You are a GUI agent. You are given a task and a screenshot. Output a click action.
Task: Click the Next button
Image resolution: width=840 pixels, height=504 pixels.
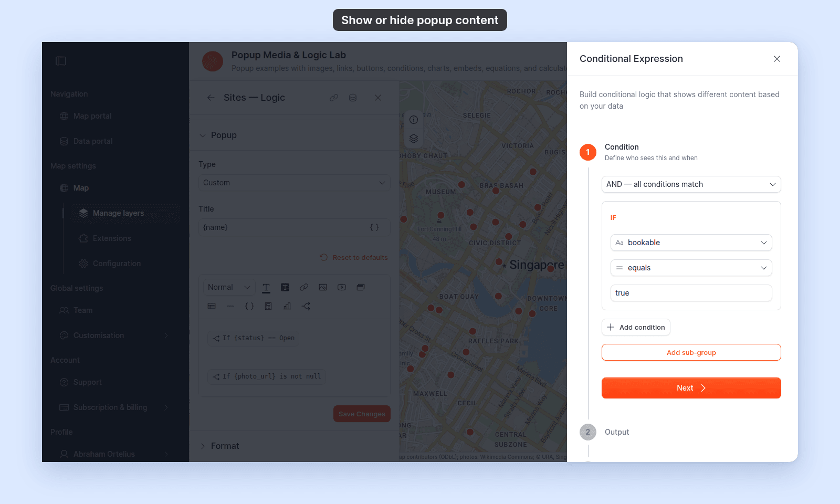[691, 388]
